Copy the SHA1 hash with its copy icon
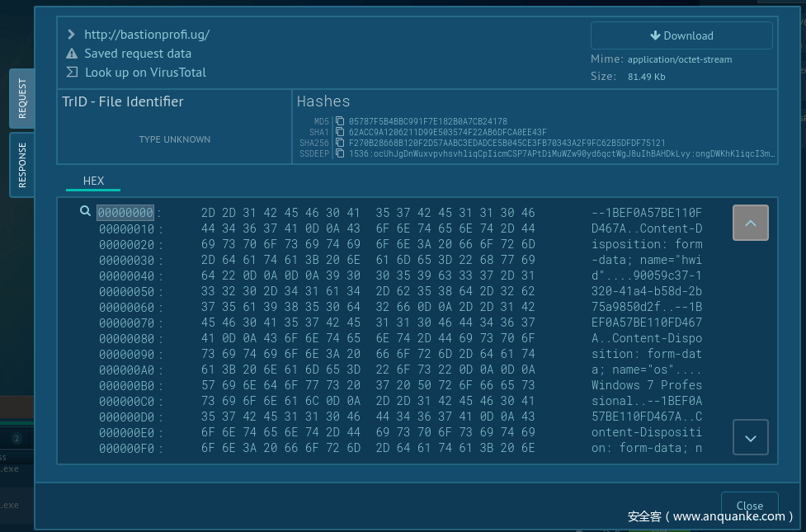 pos(340,132)
